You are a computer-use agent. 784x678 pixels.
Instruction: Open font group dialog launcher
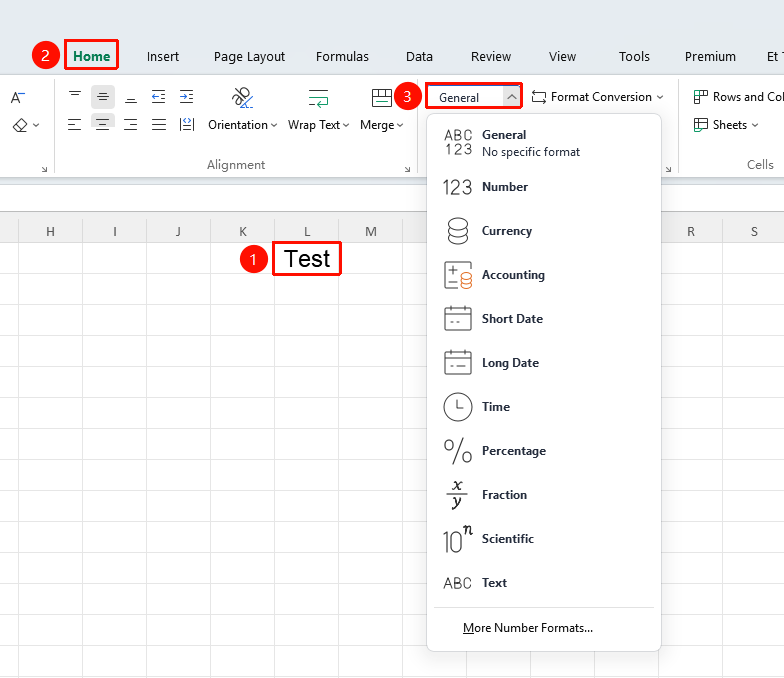click(x=44, y=170)
